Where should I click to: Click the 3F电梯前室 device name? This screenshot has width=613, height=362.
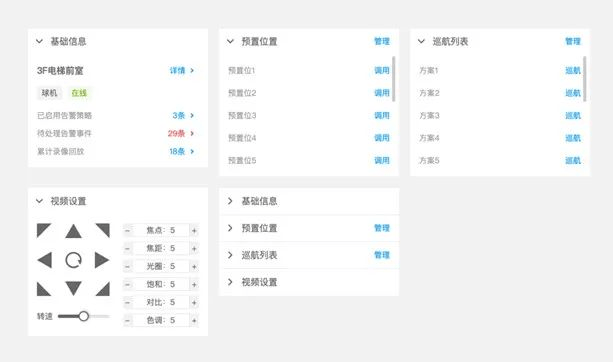point(60,71)
